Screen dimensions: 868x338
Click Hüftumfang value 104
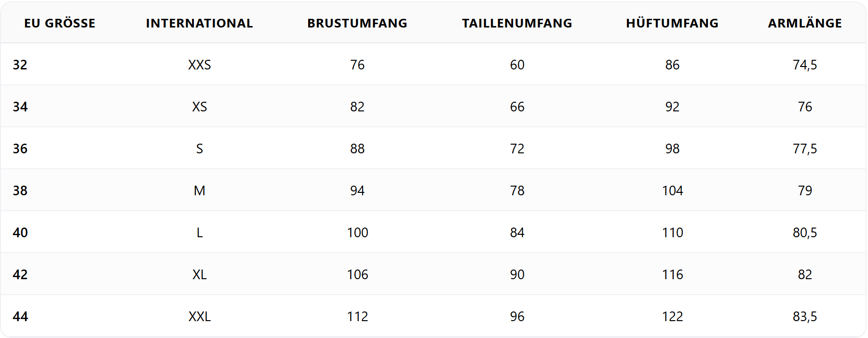coord(672,190)
